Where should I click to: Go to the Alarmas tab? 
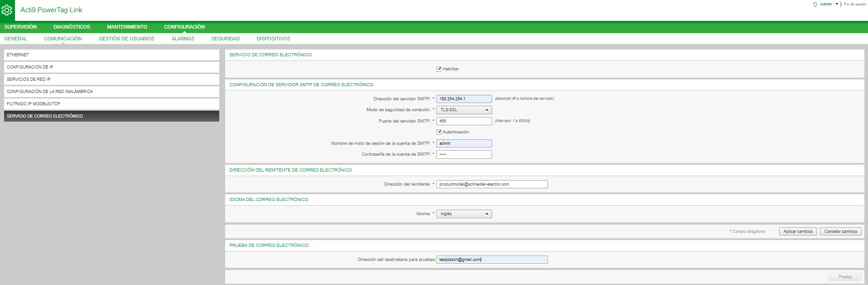click(183, 39)
